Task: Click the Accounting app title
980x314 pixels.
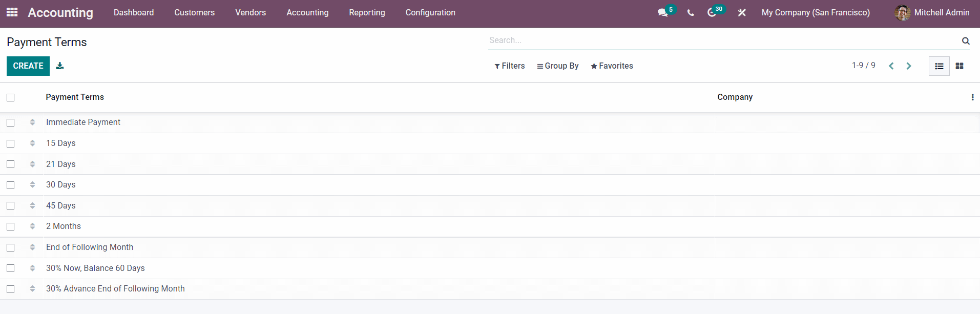Action: 60,12
